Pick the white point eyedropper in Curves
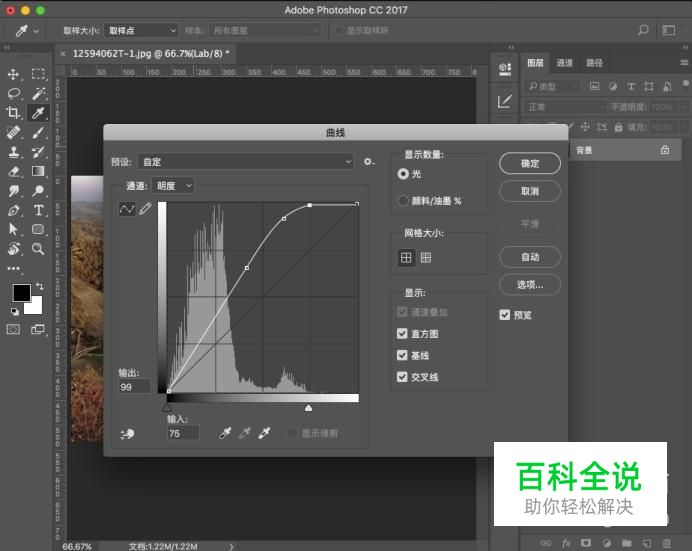This screenshot has width=692, height=551. tap(264, 433)
